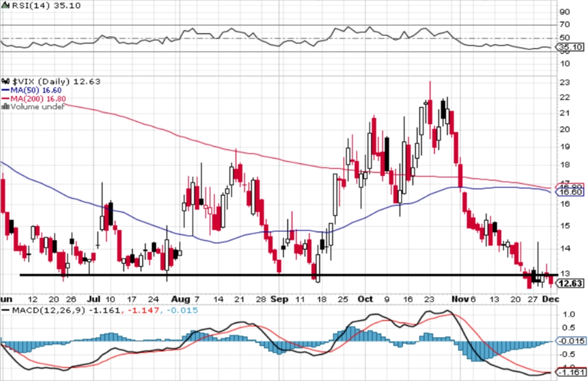The width and height of the screenshot is (588, 381).
Task: Click the Nov label on date axis
Action: point(460,299)
